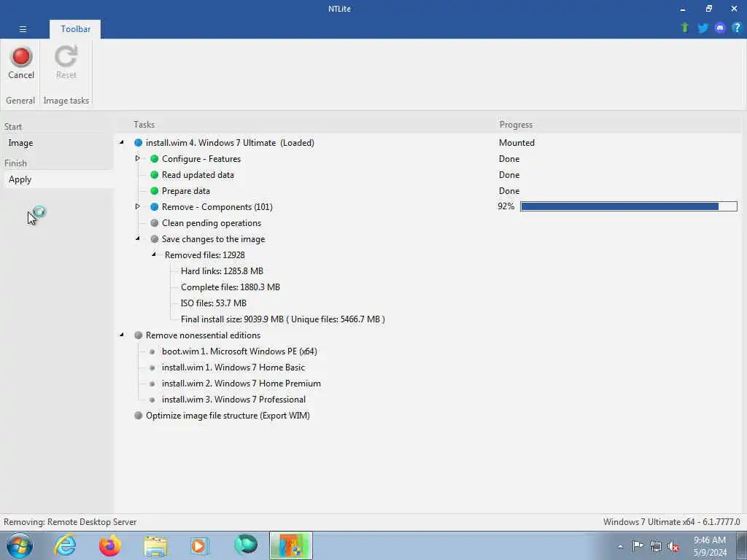Select Optimize image file structure (Export WIM) row
This screenshot has height=560, width=747.
pyautogui.click(x=228, y=415)
